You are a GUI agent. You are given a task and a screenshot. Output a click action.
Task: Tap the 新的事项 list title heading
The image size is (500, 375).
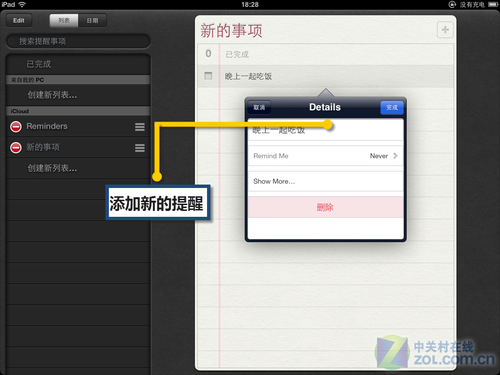click(x=231, y=31)
